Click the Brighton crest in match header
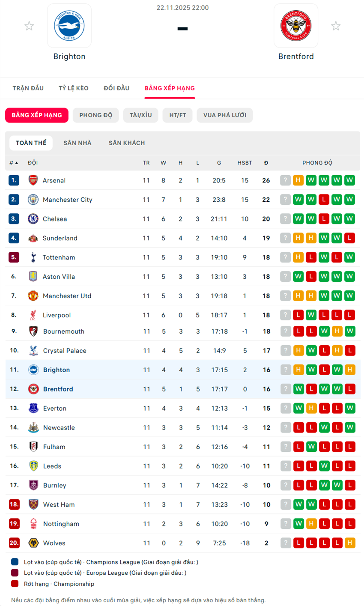Viewport: 364px width, 606px height. pyautogui.click(x=69, y=26)
